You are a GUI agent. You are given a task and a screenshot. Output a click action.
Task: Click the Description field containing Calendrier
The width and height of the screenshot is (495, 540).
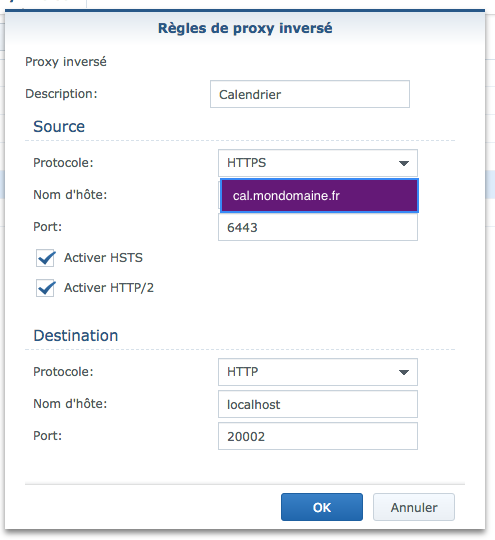click(310, 94)
